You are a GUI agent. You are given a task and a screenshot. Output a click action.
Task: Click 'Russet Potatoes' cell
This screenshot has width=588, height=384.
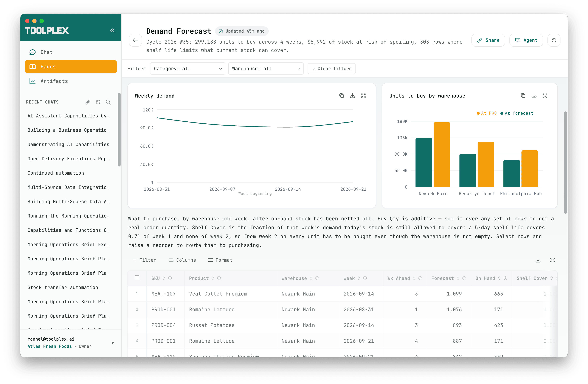[x=230, y=325]
